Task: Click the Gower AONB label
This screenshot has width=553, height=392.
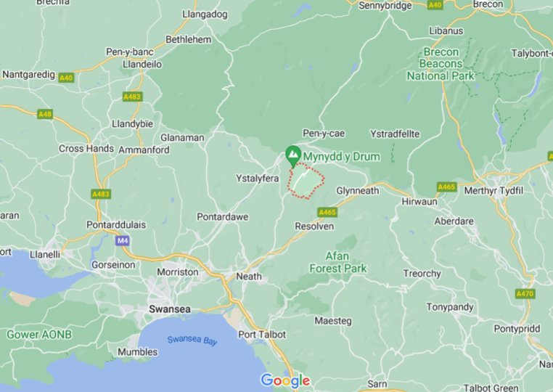Action: (39, 335)
